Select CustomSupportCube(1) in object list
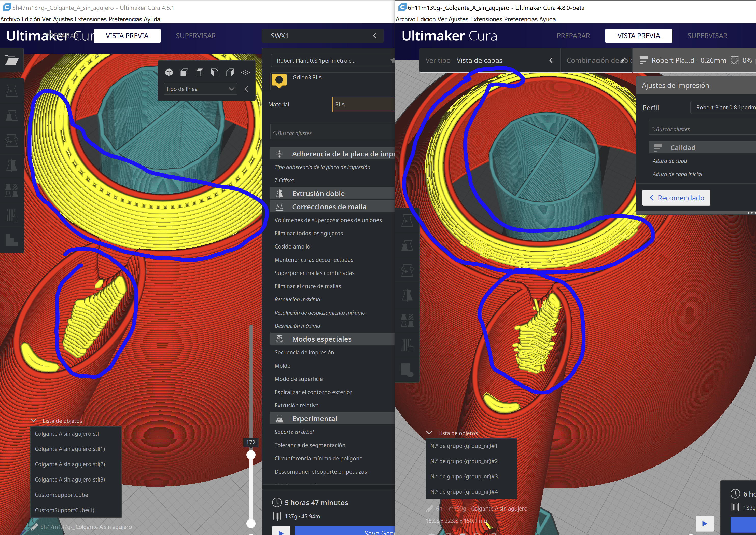Image resolution: width=756 pixels, height=535 pixels. pyautogui.click(x=65, y=510)
